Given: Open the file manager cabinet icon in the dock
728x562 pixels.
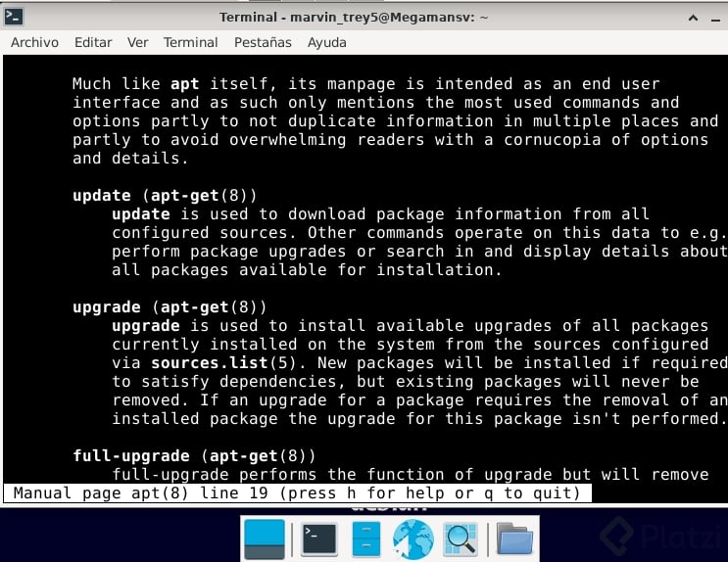Looking at the screenshot, I should 365,539.
